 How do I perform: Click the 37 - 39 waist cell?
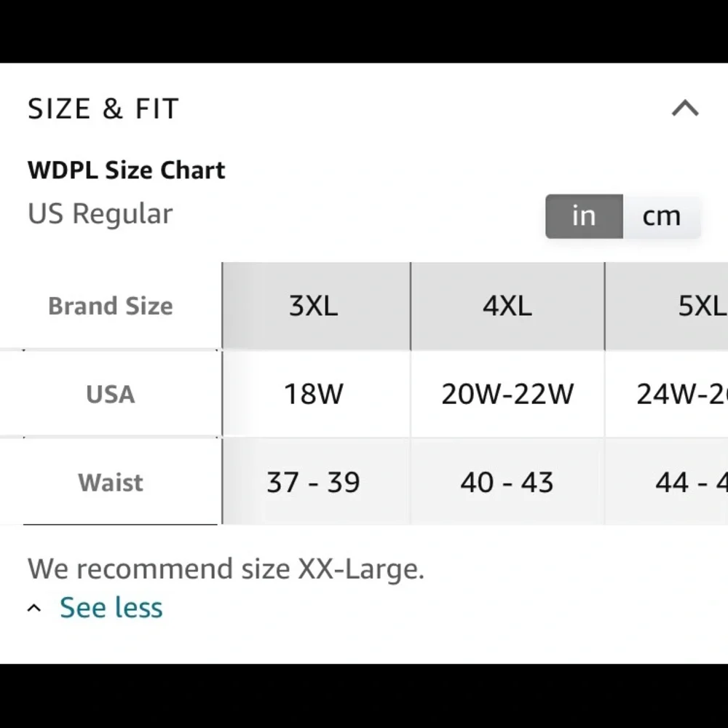click(x=314, y=482)
